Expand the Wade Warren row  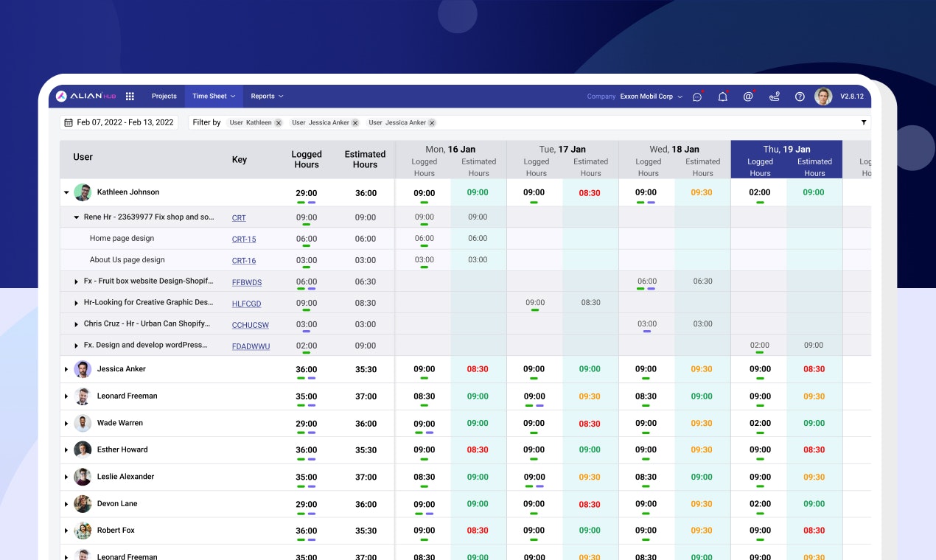click(x=66, y=423)
